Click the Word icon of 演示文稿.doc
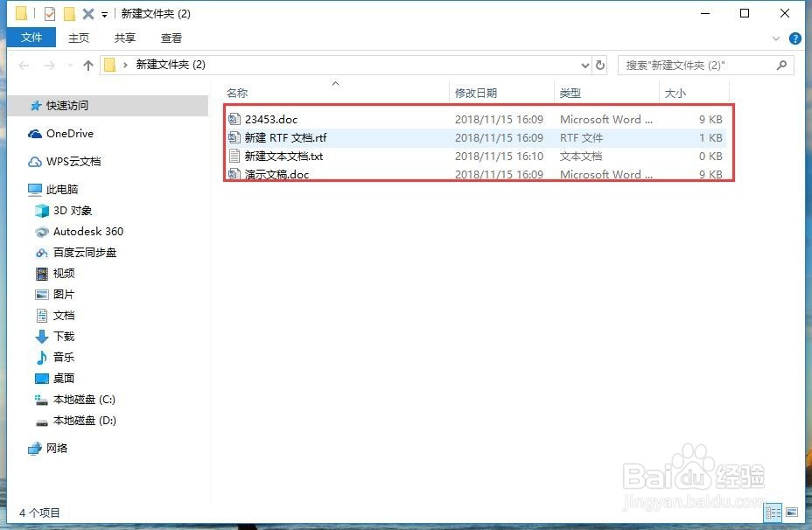The width and height of the screenshot is (812, 530). tap(234, 174)
